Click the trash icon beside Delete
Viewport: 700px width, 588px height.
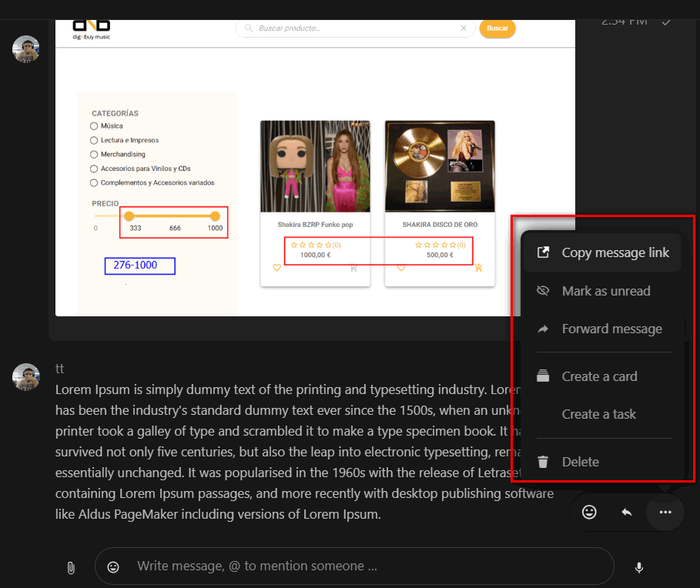pyautogui.click(x=543, y=462)
